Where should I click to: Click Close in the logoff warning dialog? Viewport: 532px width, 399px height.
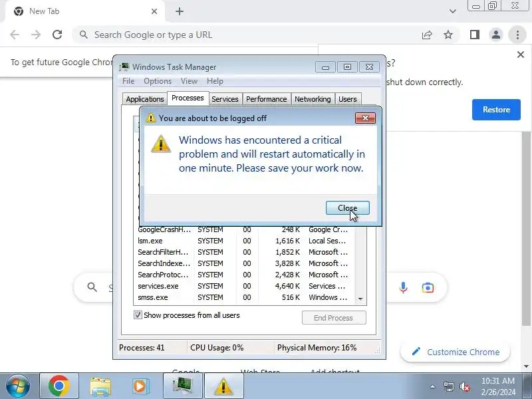click(347, 208)
